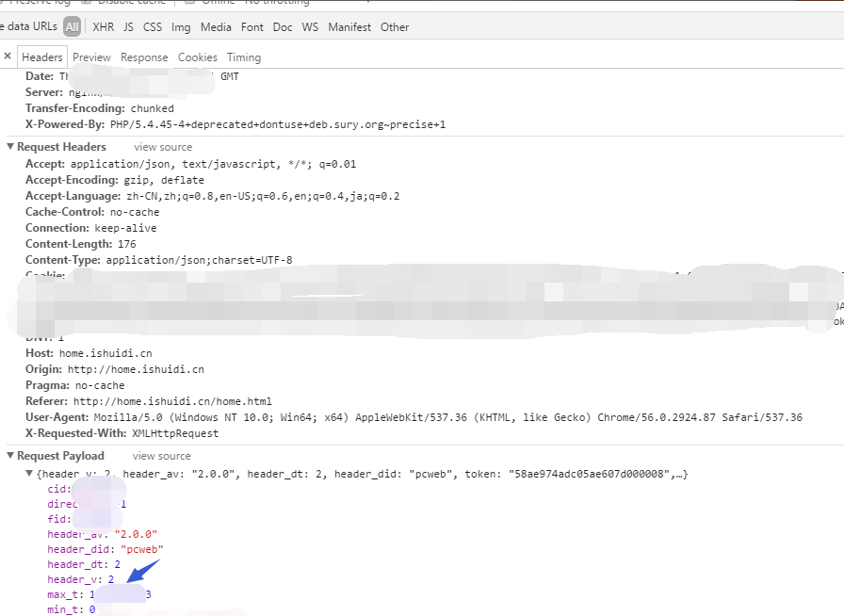Click the header_did "pcweb" payload entry

(105, 549)
